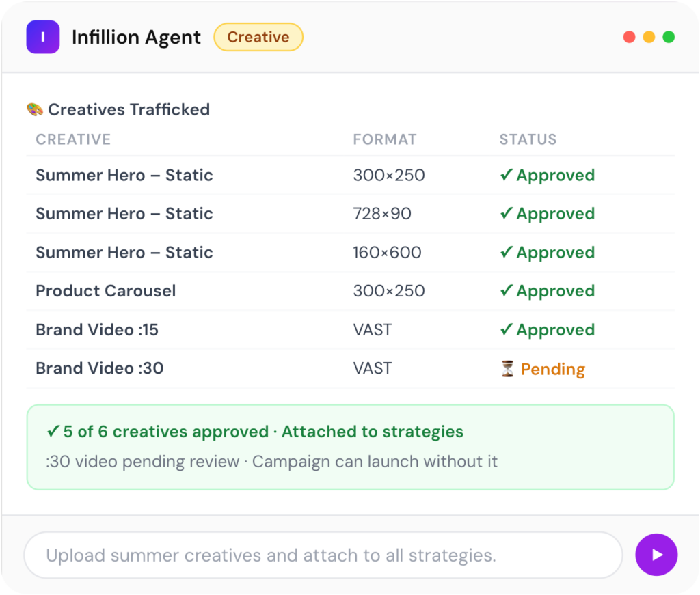Viewport: 700px width, 595px height.
Task: Click the hourglass icon next to Pending
Action: 507,369
